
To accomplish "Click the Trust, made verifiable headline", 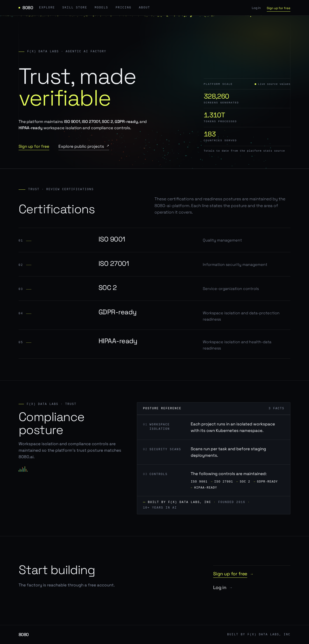I will click(x=77, y=87).
